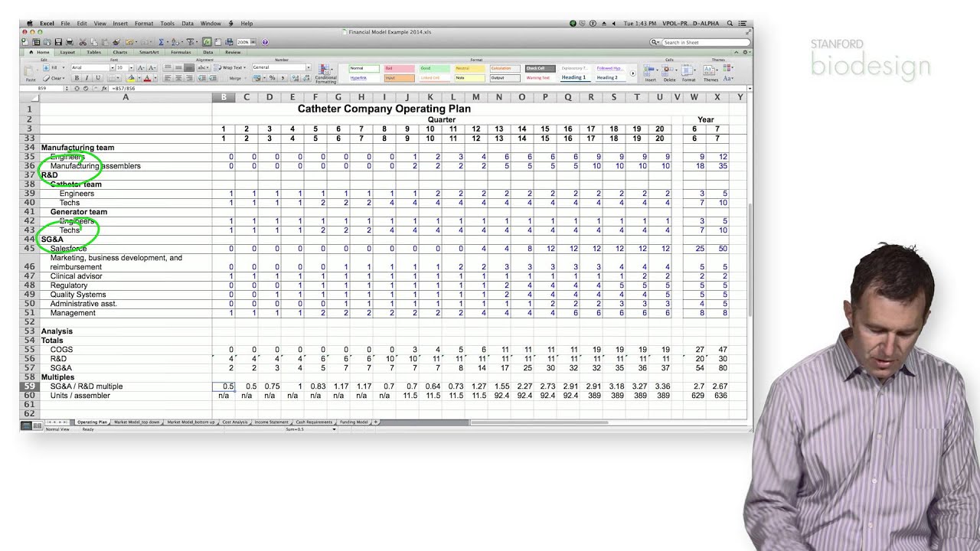The height and width of the screenshot is (551, 980).
Task: Switch to the Charts ribbon tab
Action: [120, 52]
